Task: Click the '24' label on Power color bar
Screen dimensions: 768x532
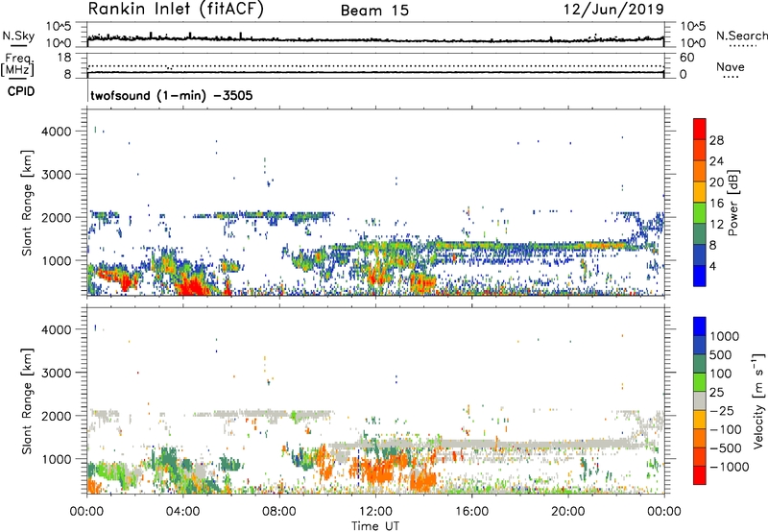Action: pyautogui.click(x=716, y=161)
